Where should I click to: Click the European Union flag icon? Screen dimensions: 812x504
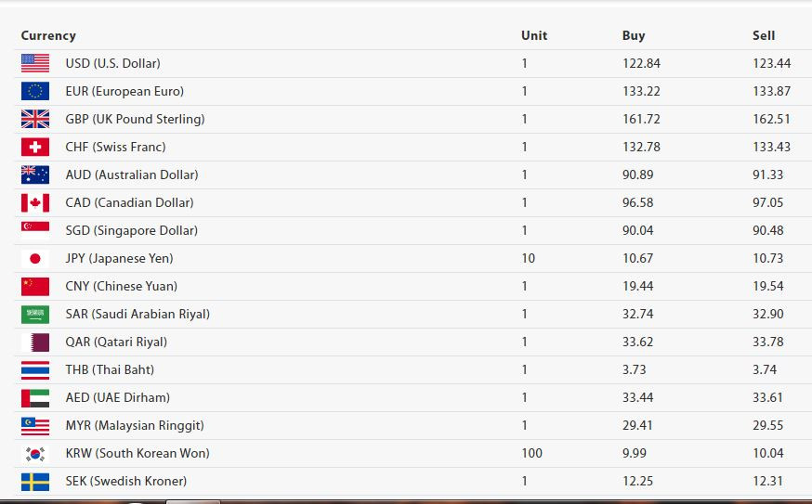(35, 91)
